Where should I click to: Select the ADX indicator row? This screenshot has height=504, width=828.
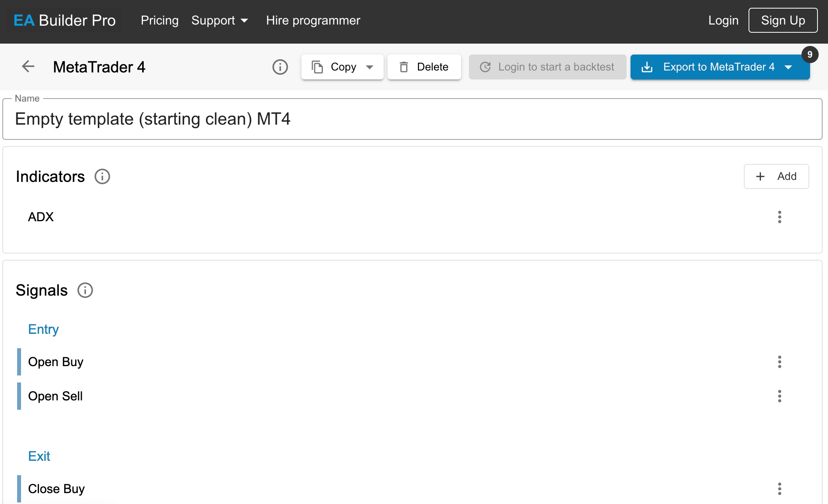[x=412, y=217]
